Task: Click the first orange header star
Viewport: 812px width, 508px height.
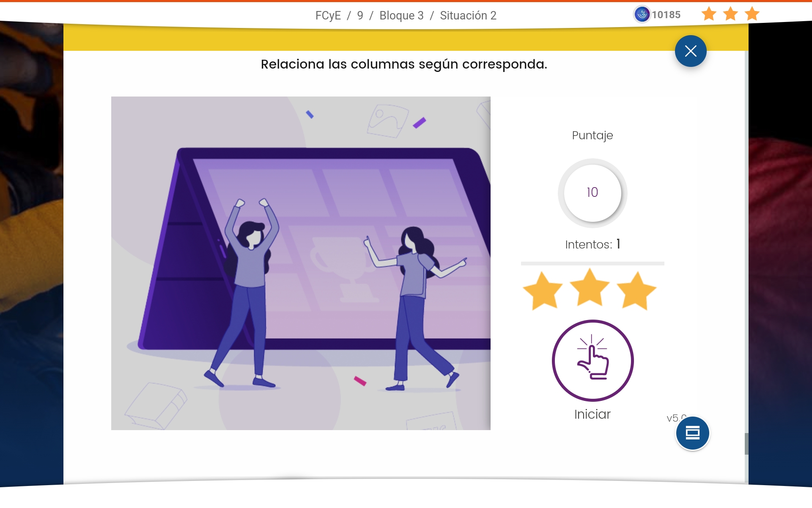Action: [709, 14]
